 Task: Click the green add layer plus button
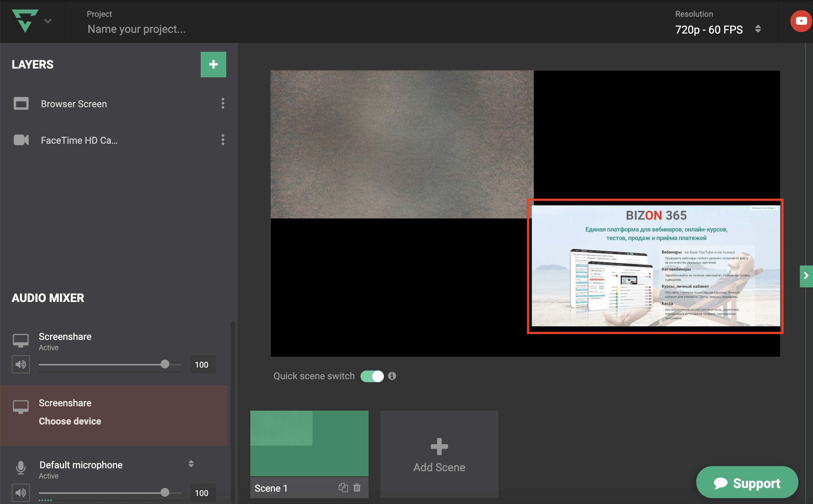(213, 65)
